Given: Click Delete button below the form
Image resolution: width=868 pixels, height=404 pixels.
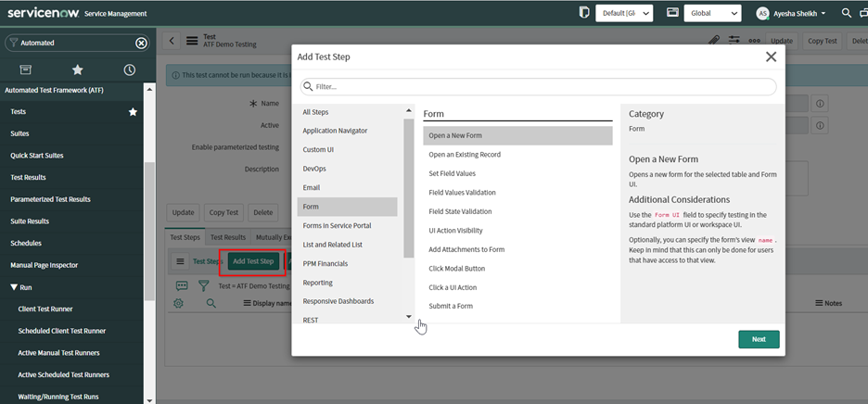Looking at the screenshot, I should (x=263, y=212).
